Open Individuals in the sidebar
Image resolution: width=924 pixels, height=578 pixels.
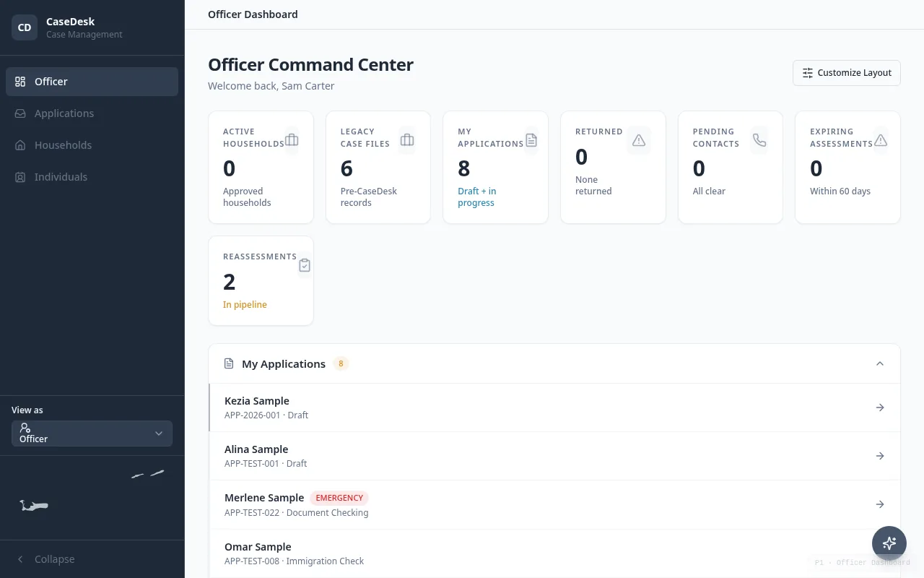[x=92, y=177]
